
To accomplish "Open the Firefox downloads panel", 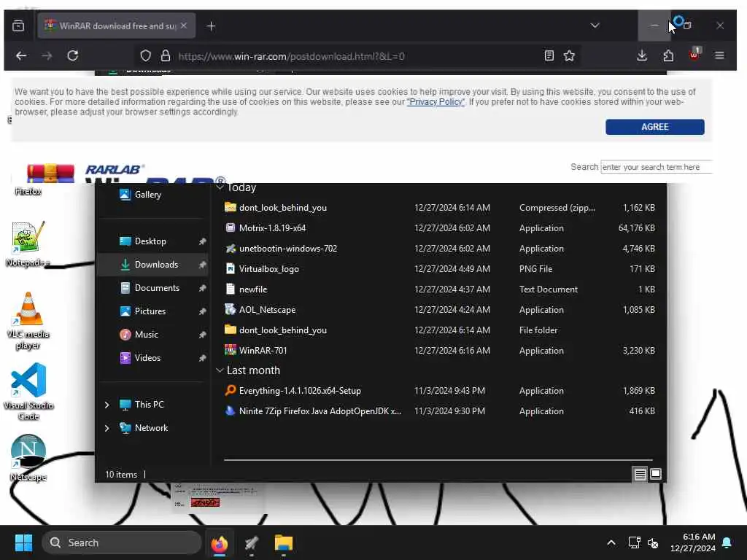I will pos(642,55).
